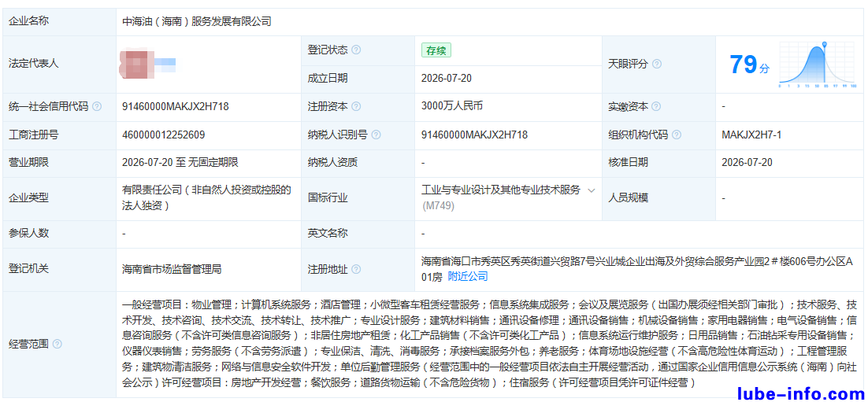Click 登记机关 value 海南省市场监督管理局
Image resolution: width=868 pixels, height=402 pixels.
172,269
